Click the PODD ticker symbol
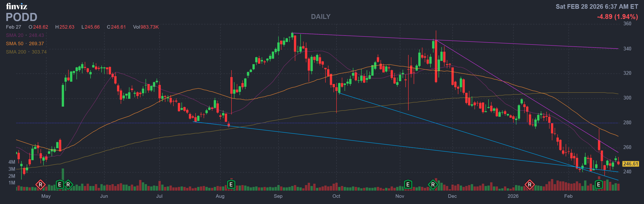The width and height of the screenshot is (644, 204). (21, 17)
